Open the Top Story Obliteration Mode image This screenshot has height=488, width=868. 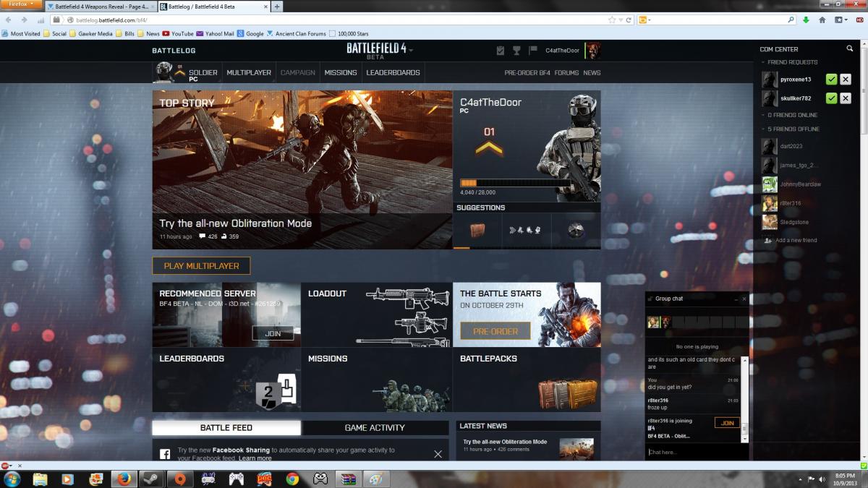coord(302,170)
